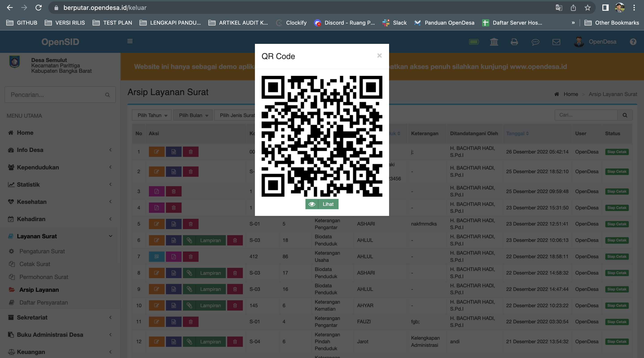The image size is (644, 358).
Task: Click the Word document export icon on row 2
Action: [174, 171]
